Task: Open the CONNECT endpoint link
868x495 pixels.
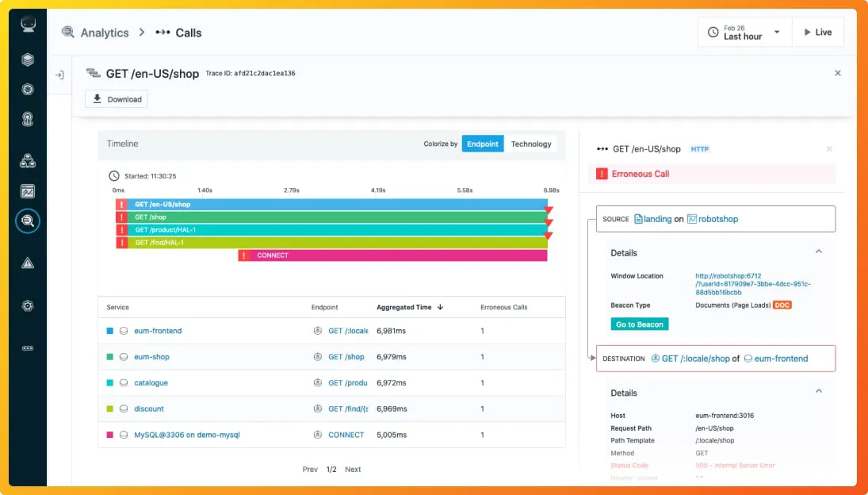Action: click(x=346, y=435)
